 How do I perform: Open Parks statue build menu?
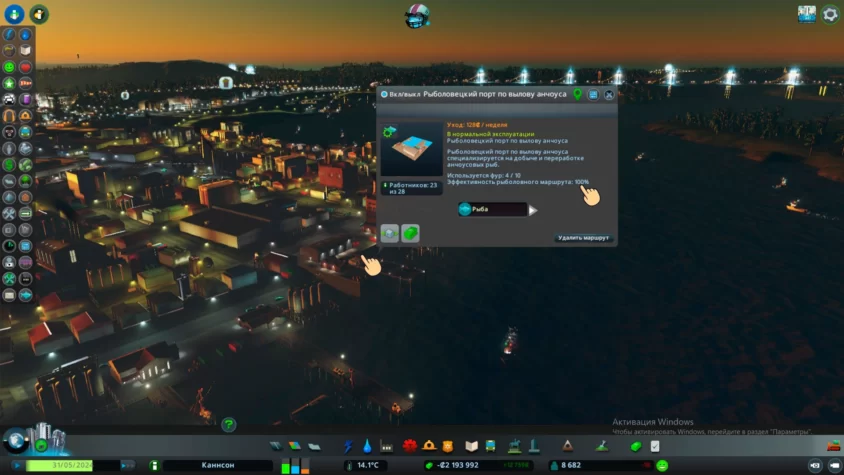coord(515,446)
